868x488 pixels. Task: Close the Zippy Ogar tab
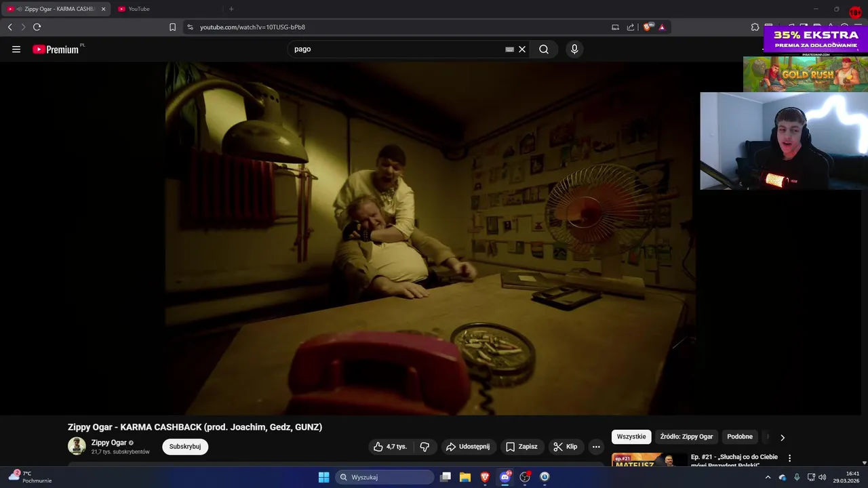tap(103, 9)
